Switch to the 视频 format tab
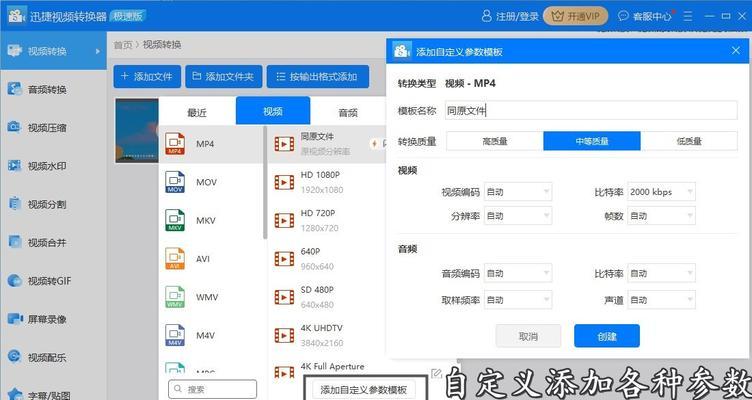 (x=273, y=111)
